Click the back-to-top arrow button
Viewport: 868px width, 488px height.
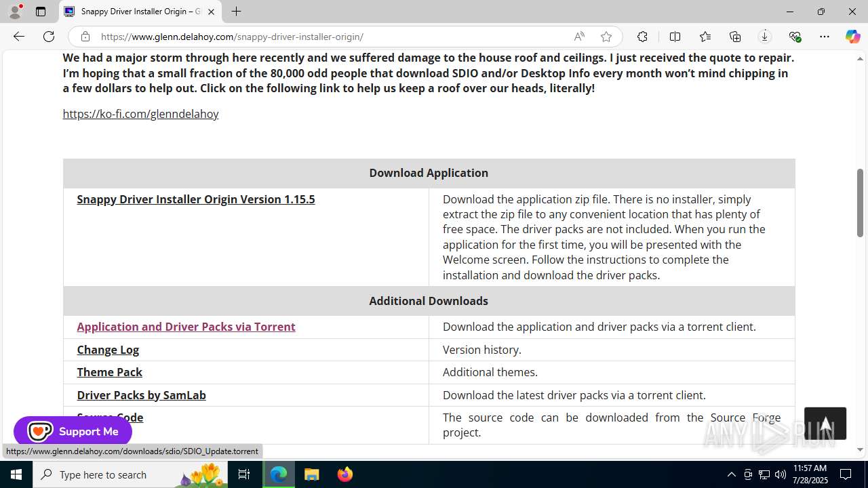coord(825,424)
